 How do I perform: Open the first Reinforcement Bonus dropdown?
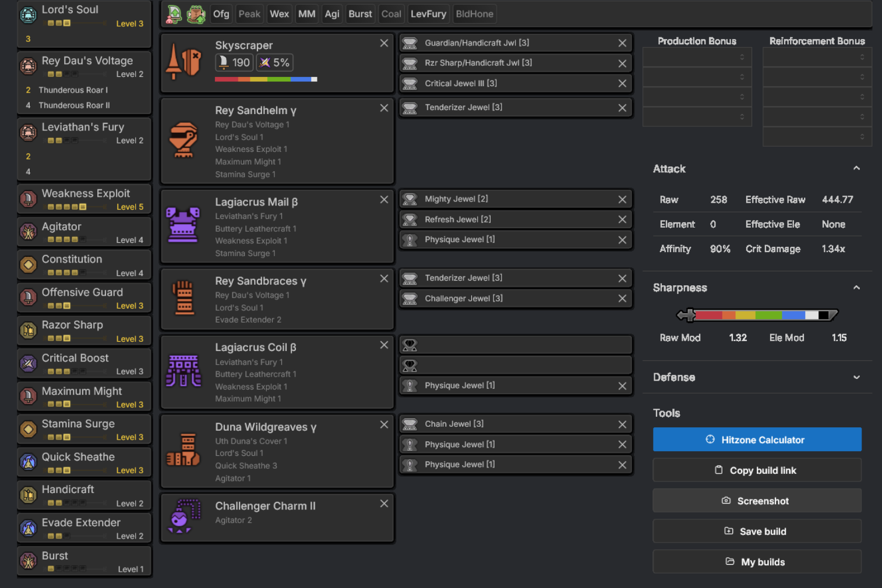coord(817,57)
